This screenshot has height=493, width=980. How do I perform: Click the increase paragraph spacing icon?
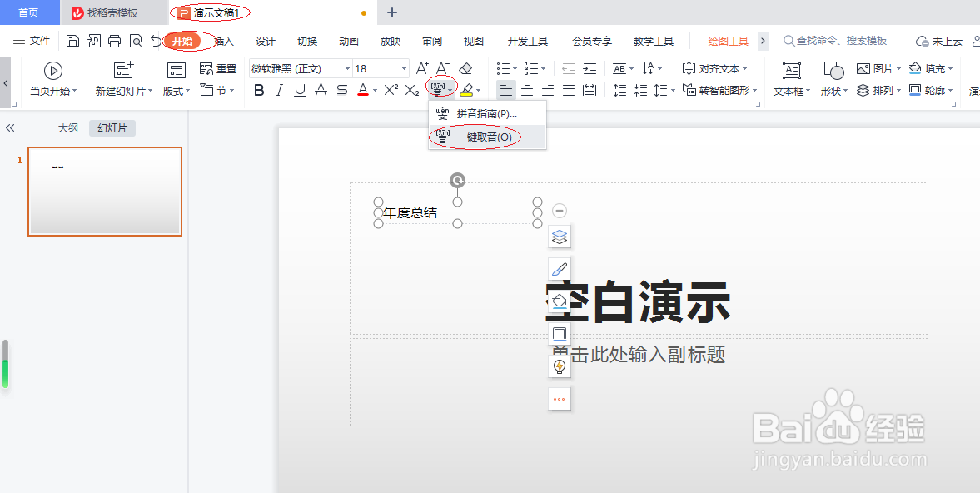pyautogui.click(x=620, y=91)
